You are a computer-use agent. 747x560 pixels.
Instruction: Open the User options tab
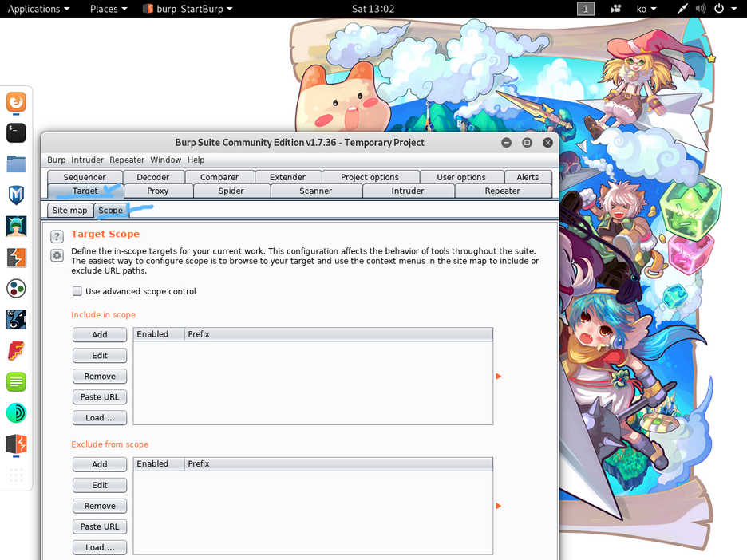point(461,177)
